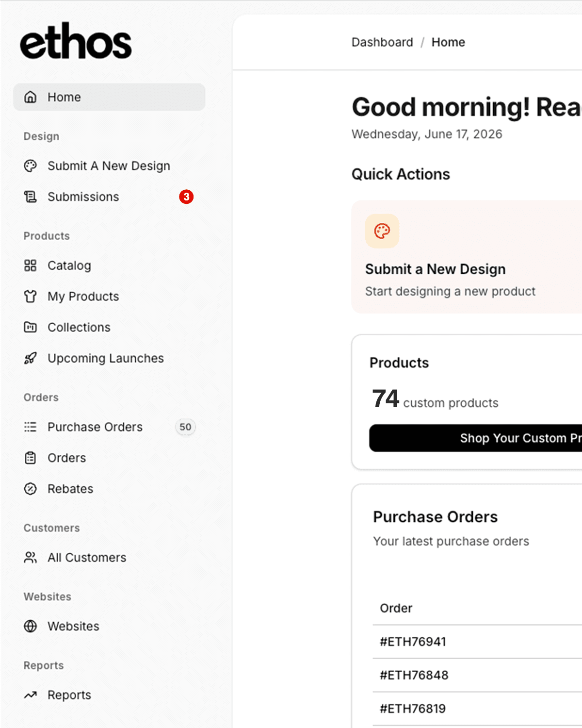582x728 pixels.
Task: Click the Order column header
Action: point(396,608)
